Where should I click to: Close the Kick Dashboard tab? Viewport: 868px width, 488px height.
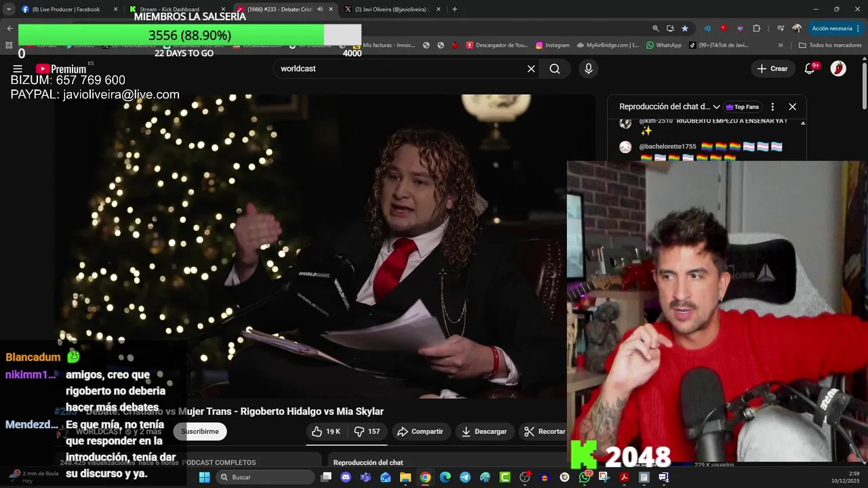coord(223,9)
